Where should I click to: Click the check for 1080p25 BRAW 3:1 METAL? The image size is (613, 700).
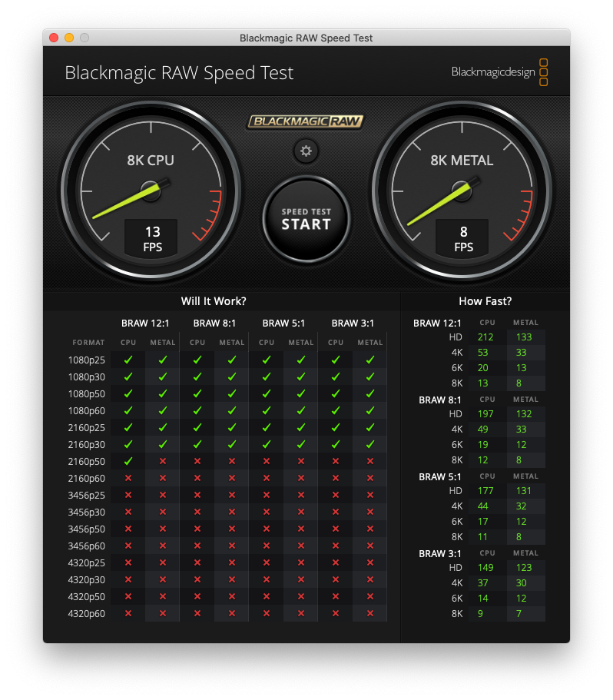pyautogui.click(x=369, y=360)
